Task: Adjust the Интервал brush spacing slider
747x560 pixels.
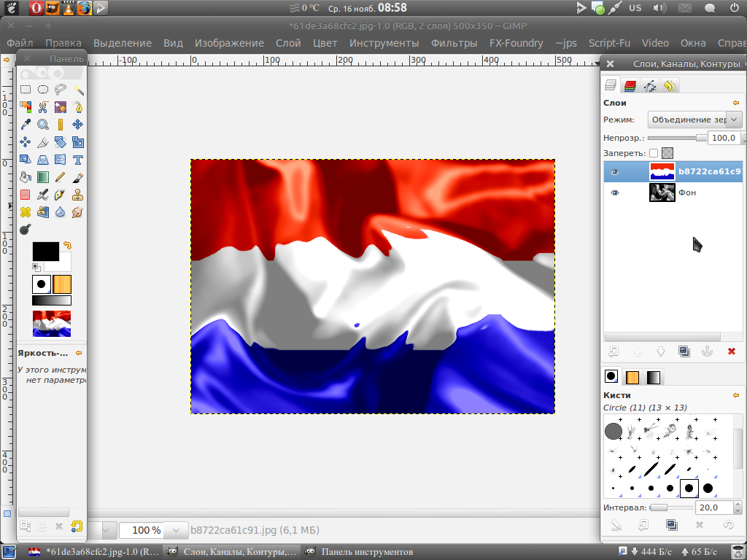Action: pos(671,507)
